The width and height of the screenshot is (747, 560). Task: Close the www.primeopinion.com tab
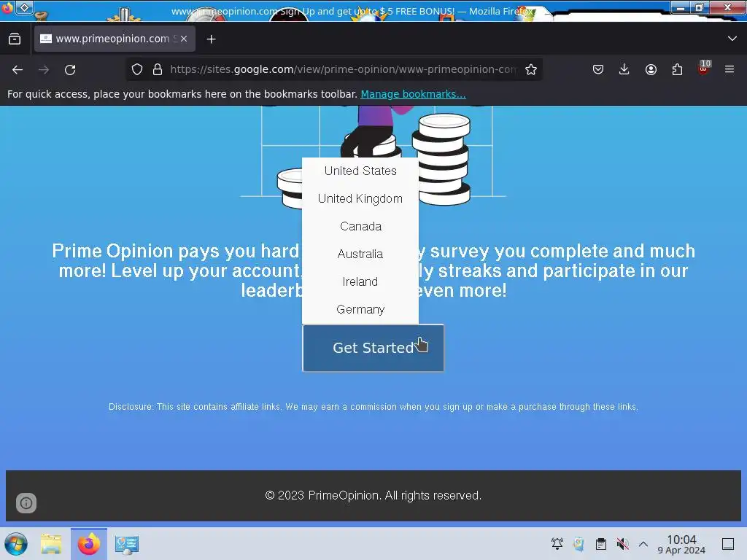coord(184,39)
